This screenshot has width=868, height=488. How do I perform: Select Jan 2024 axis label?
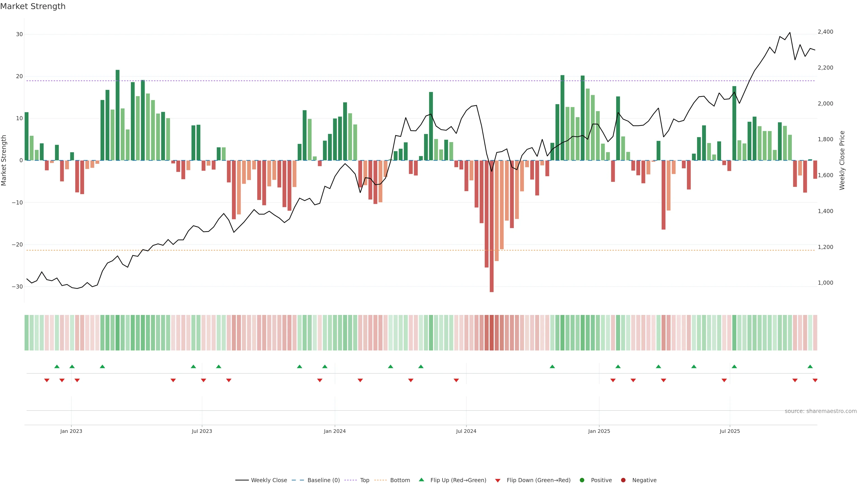point(335,431)
